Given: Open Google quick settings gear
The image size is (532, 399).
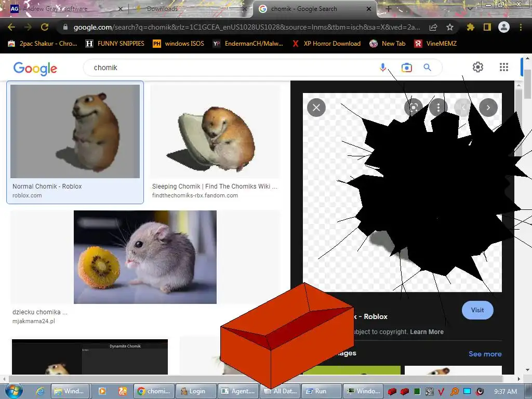Looking at the screenshot, I should [x=478, y=67].
